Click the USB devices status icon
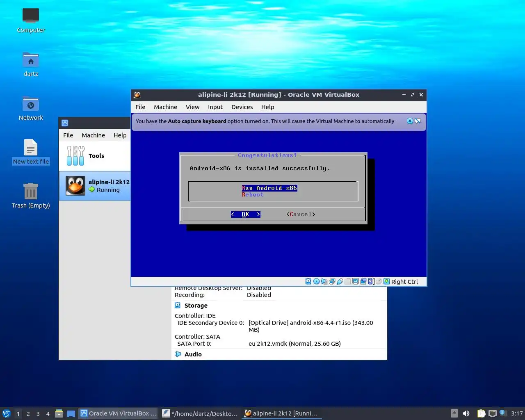This screenshot has width=525, height=420. [340, 281]
